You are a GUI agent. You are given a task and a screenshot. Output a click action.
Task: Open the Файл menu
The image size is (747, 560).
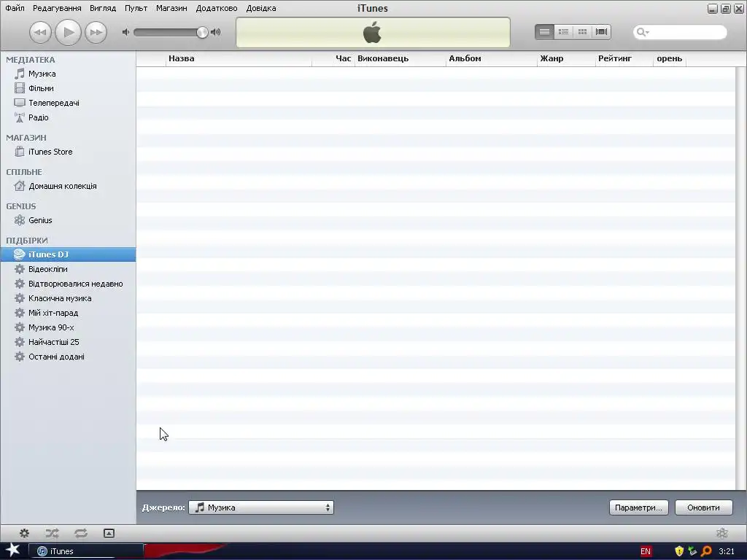click(x=15, y=8)
